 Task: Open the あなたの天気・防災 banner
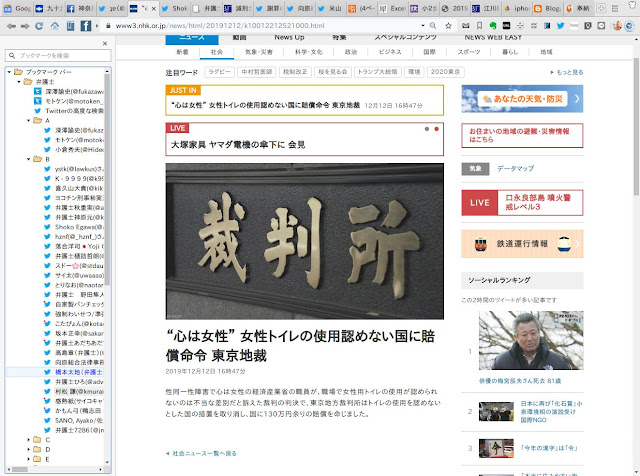522,99
